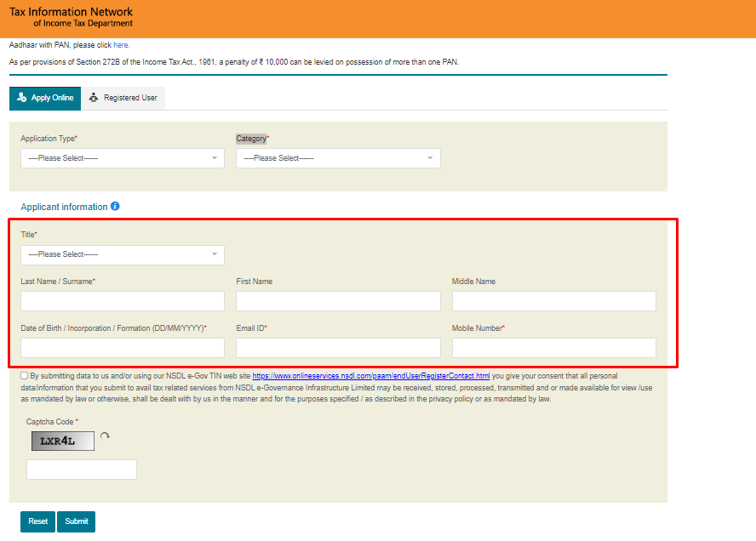The height and width of the screenshot is (541, 756).
Task: Click the Last Name / Surname field
Action: [122, 300]
